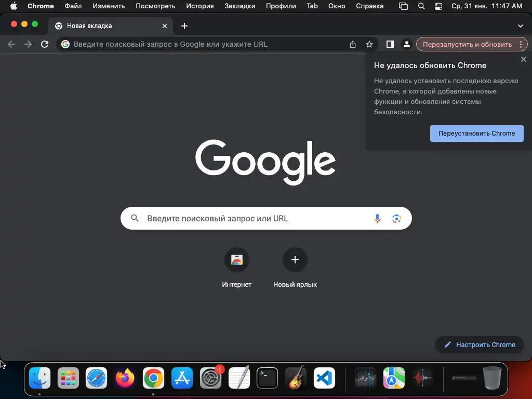Open Maps from the dock
Viewport: 532px width, 399px height.
coord(394,378)
